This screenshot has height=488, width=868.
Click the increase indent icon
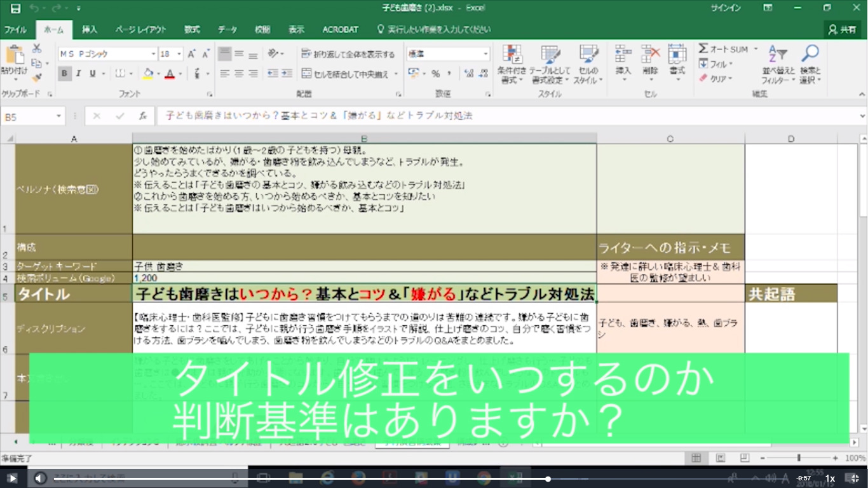click(288, 74)
